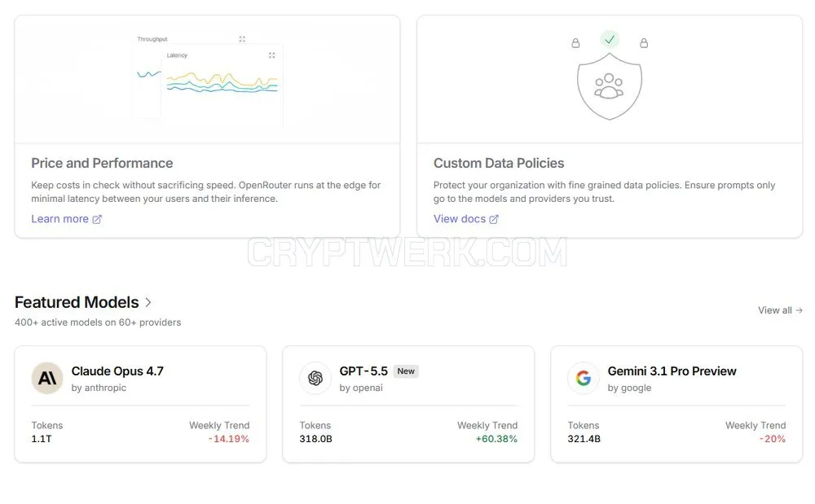Click the green checkmark above shield
The image size is (815, 504).
coord(610,39)
